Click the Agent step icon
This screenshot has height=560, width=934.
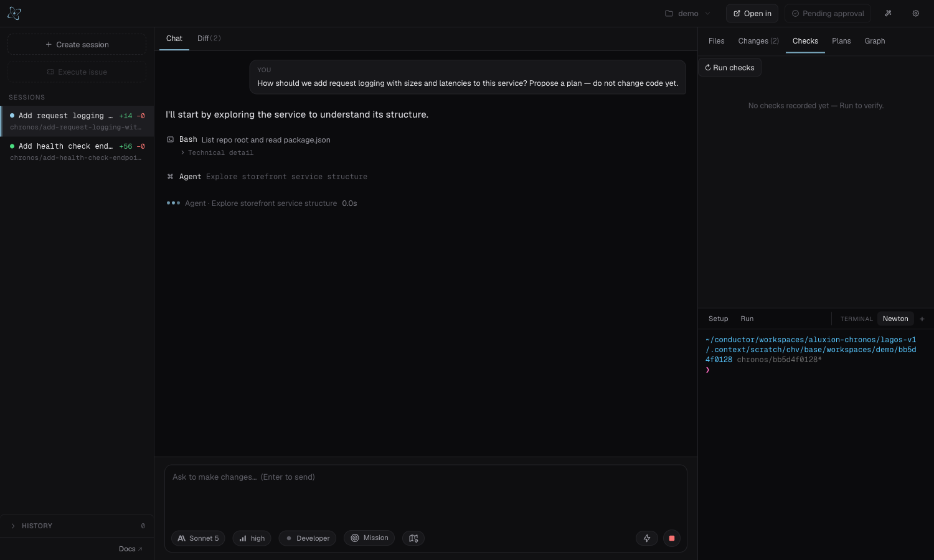171,177
